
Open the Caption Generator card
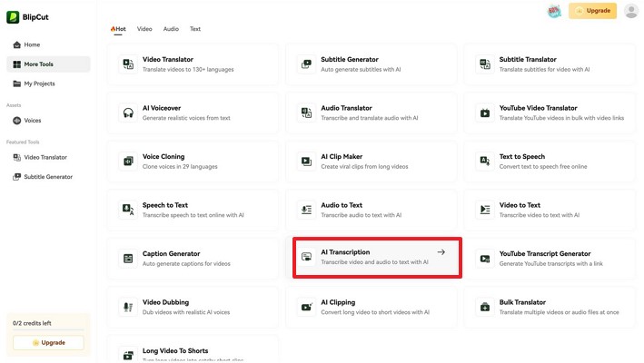pos(193,259)
